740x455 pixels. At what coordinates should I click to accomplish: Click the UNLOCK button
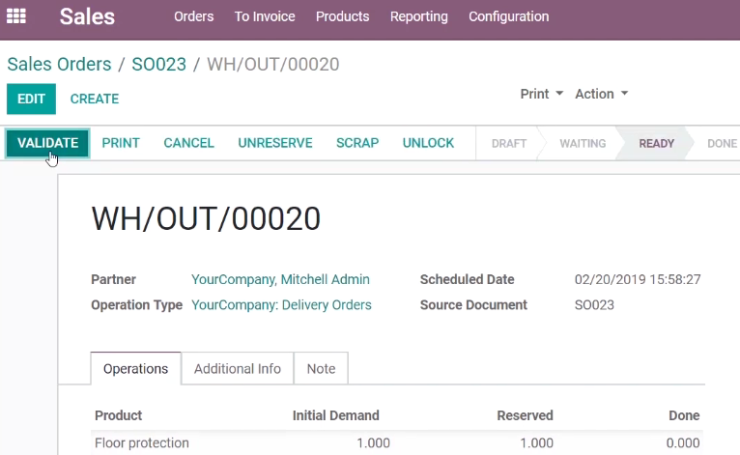click(428, 143)
